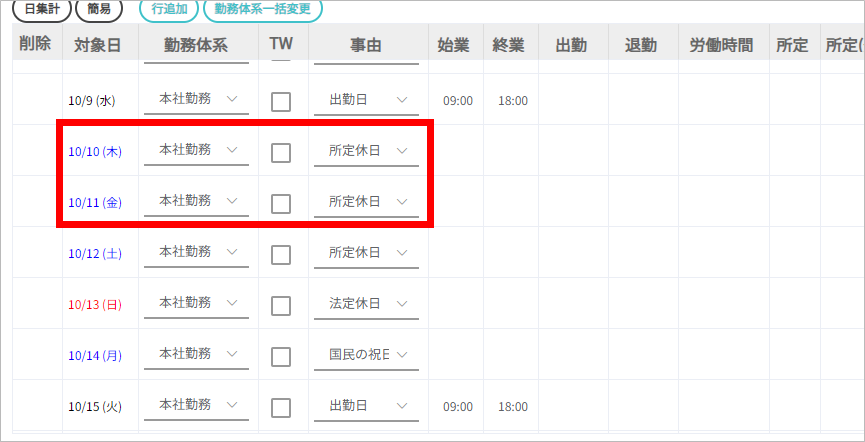Toggle TW checkbox in 10/13 (日) row

point(281,305)
